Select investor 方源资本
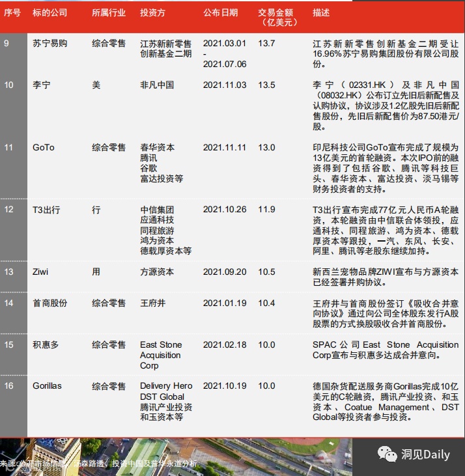 (157, 272)
